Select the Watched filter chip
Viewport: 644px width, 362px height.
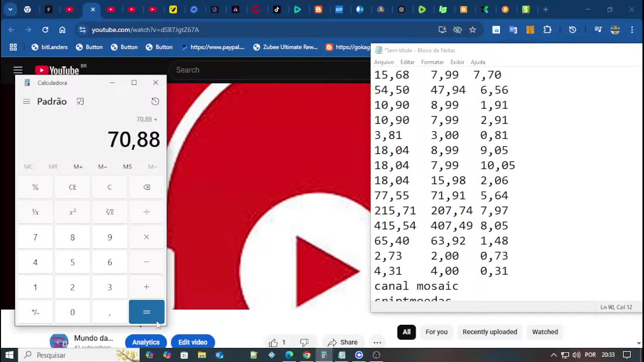point(545,332)
